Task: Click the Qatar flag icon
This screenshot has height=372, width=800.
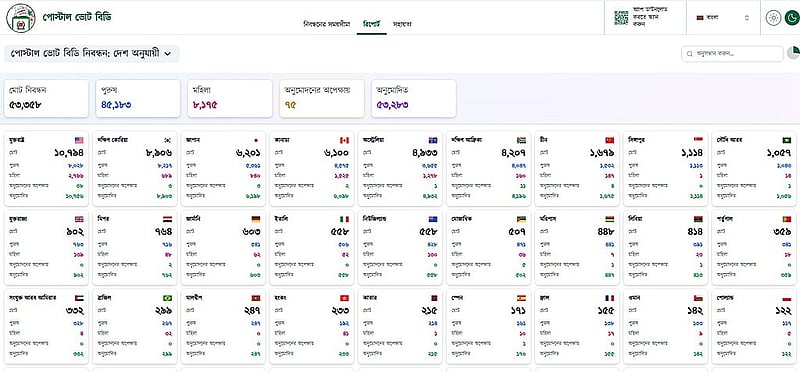Action: pyautogui.click(x=433, y=298)
